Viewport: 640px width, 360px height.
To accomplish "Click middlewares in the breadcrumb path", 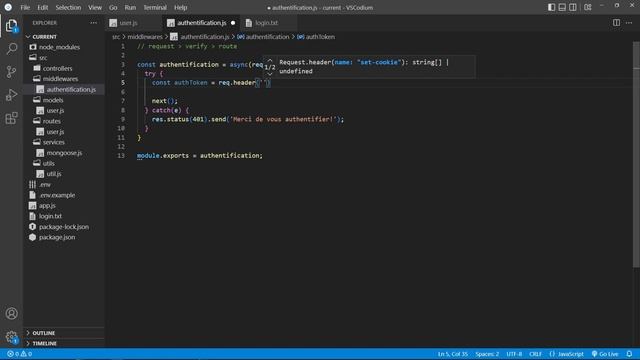I will [145, 37].
